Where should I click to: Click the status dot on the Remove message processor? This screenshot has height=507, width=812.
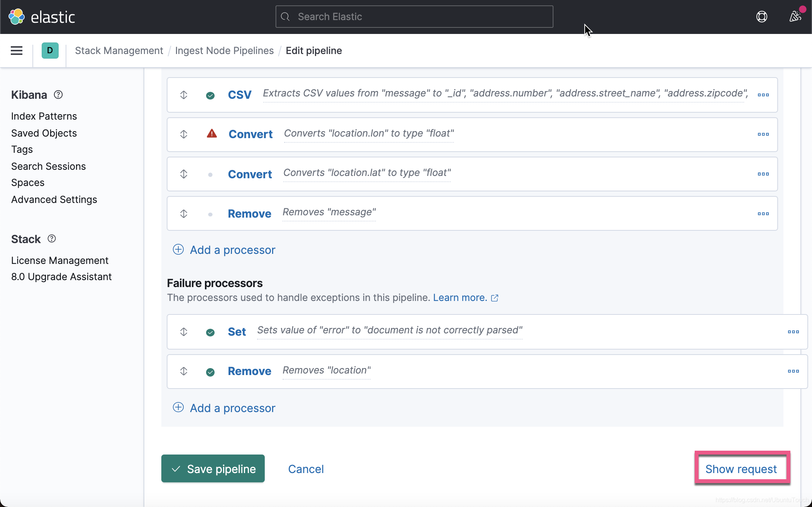pos(210,214)
